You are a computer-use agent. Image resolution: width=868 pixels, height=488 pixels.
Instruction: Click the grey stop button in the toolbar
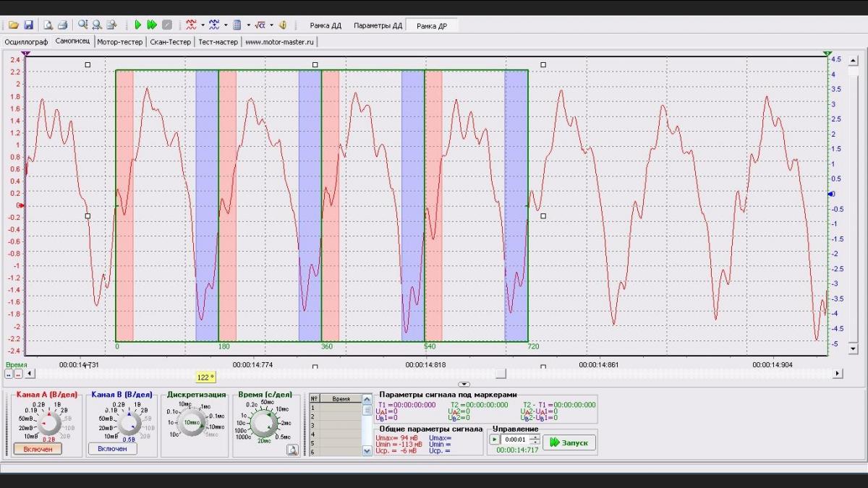point(167,25)
